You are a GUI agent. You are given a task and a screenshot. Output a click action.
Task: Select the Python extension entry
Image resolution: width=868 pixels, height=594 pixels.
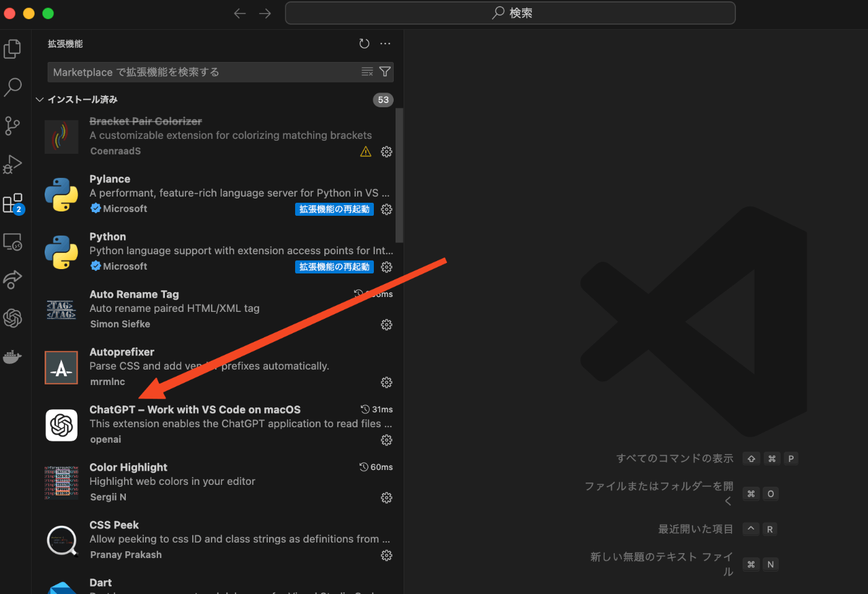(214, 252)
